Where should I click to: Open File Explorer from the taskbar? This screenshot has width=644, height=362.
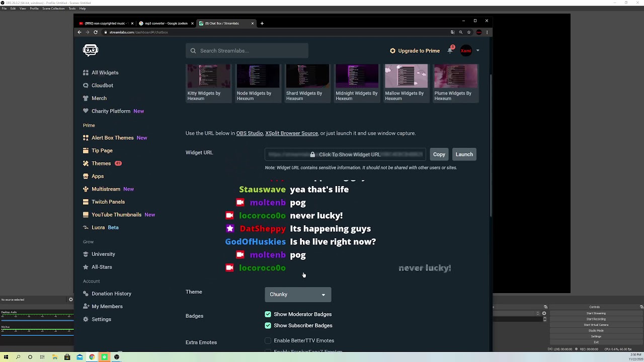pos(55,357)
